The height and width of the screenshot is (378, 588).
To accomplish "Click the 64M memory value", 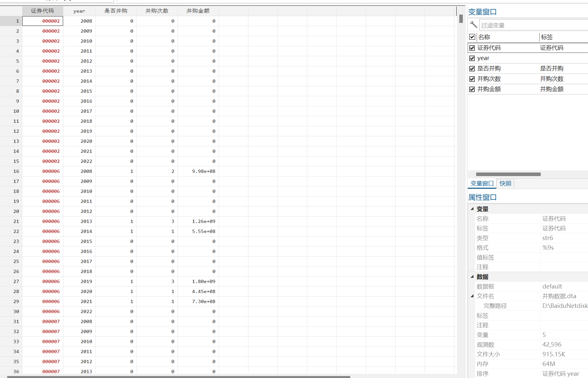I will pyautogui.click(x=549, y=364).
